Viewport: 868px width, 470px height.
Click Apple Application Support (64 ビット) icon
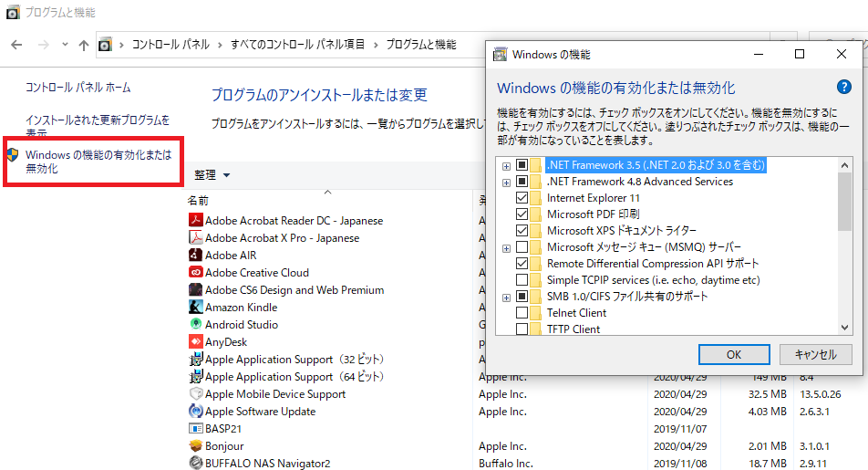[195, 376]
